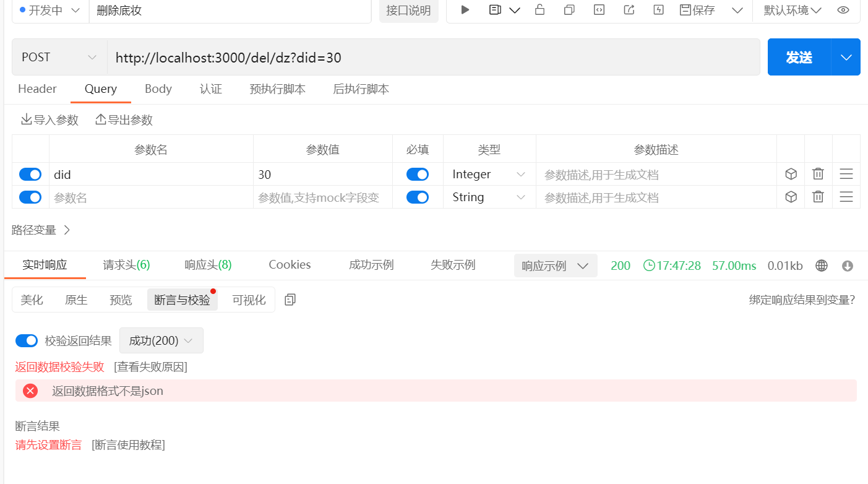Click the cube icon in did row
Image resolution: width=868 pixels, height=484 pixels.
(x=791, y=175)
